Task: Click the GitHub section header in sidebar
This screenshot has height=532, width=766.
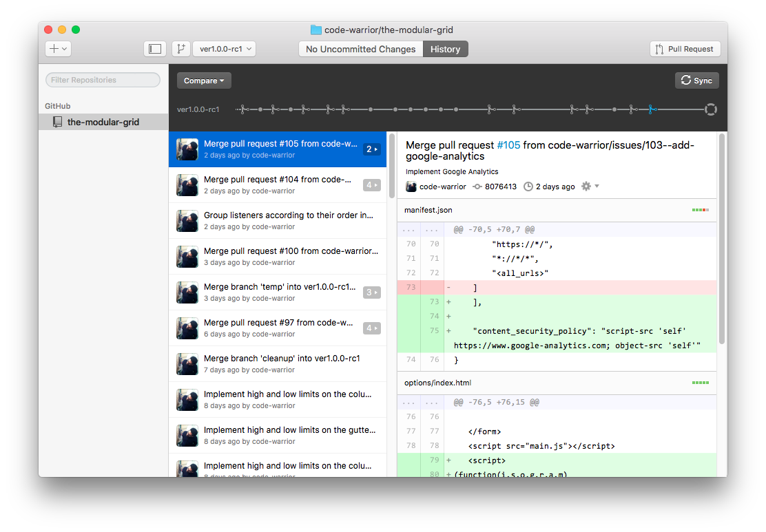Action: 58,106
